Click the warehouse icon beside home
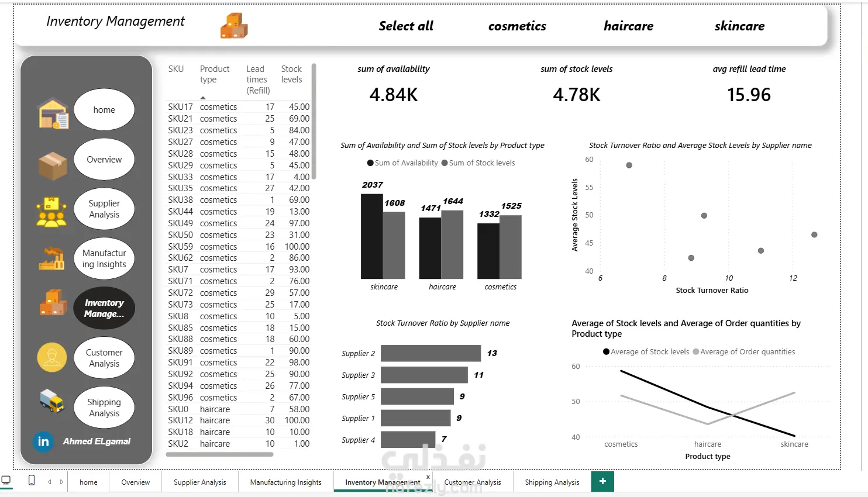 [x=53, y=112]
